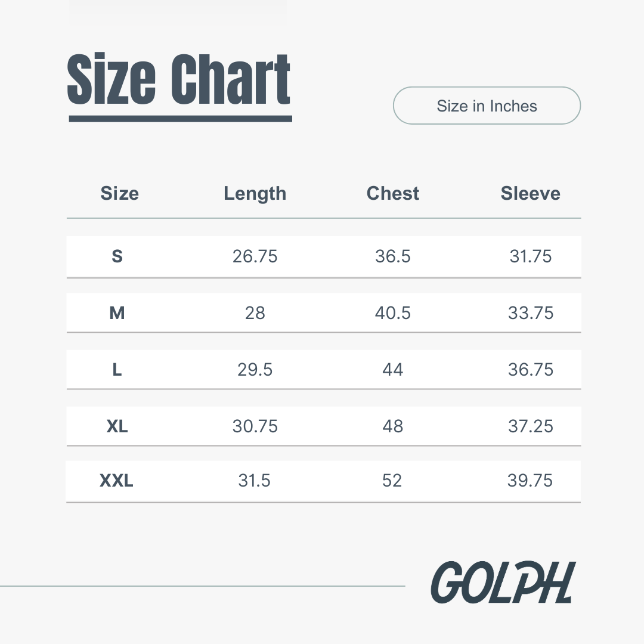Click the 26.75 length value for S

(255, 256)
